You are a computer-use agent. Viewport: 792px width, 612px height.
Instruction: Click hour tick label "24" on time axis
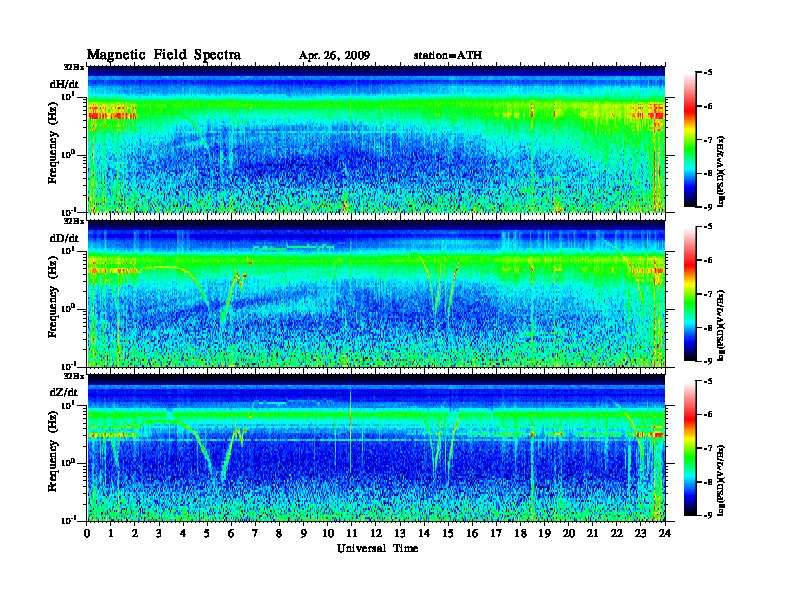tap(665, 534)
